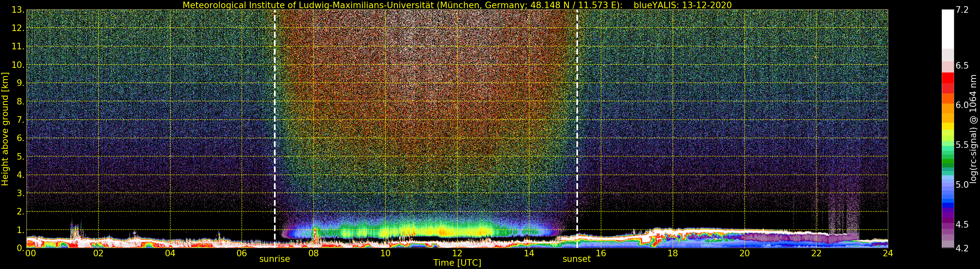Click the '14' tick on the time axis
The image size is (980, 269).
[x=529, y=253]
